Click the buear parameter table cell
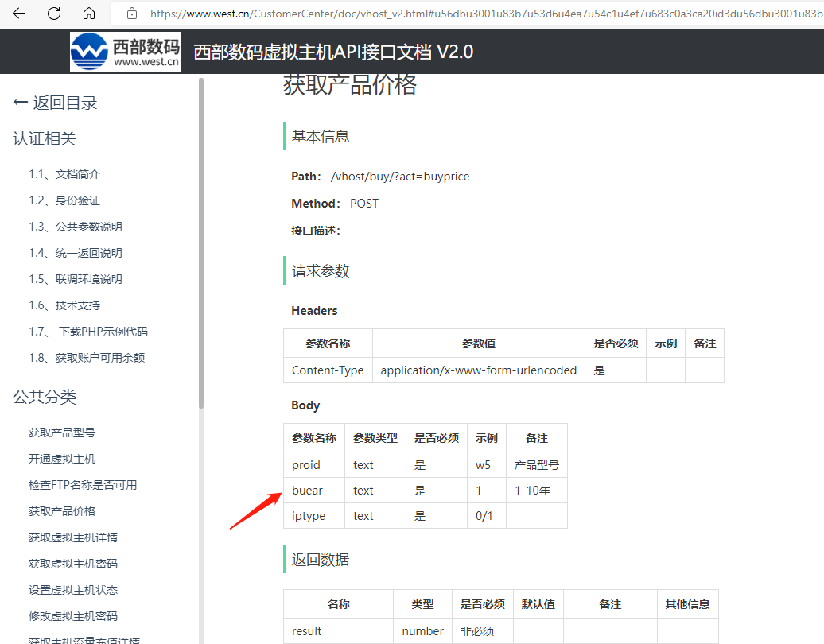The image size is (824, 644). [x=308, y=491]
